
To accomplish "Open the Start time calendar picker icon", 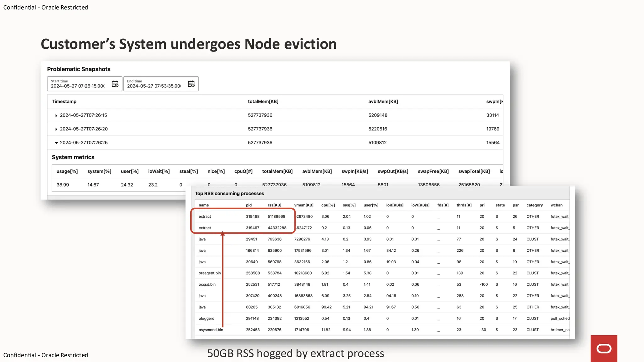I will [x=115, y=84].
